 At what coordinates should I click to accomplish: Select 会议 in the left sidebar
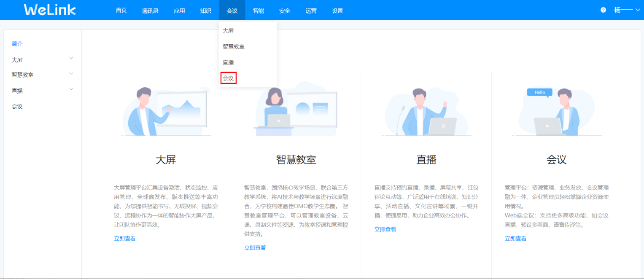(17, 106)
